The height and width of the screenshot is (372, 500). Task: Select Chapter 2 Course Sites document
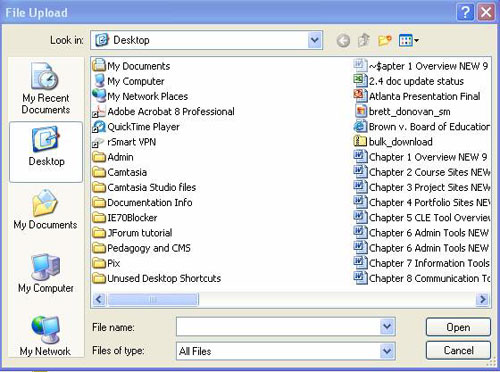click(x=422, y=172)
